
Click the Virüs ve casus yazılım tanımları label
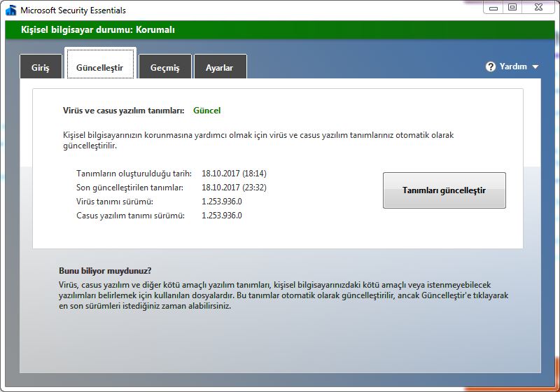tap(124, 111)
